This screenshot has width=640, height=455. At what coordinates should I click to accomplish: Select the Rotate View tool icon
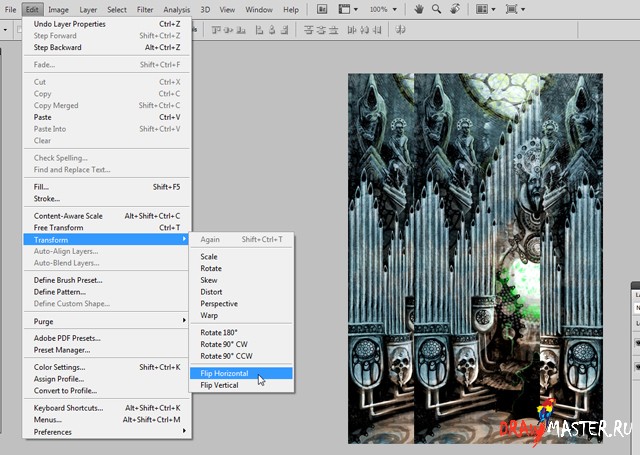[455, 9]
